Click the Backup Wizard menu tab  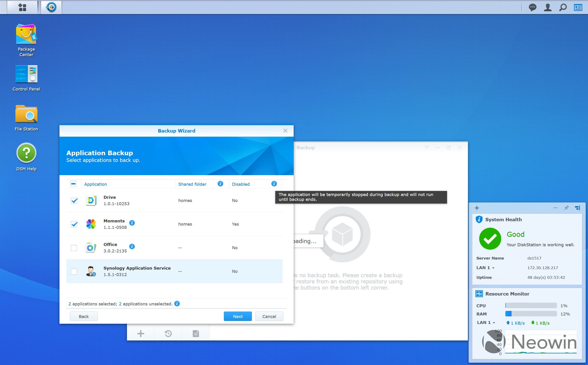click(176, 131)
